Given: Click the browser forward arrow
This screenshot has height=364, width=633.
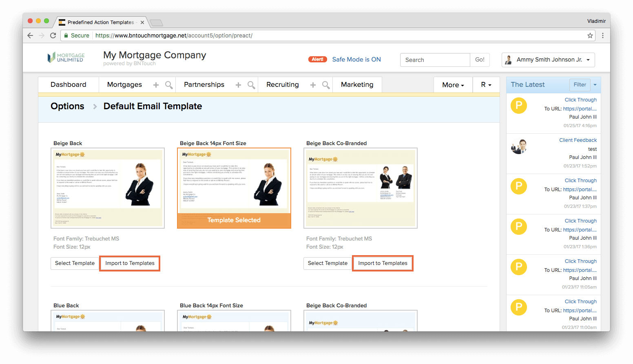Looking at the screenshot, I should pos(42,35).
